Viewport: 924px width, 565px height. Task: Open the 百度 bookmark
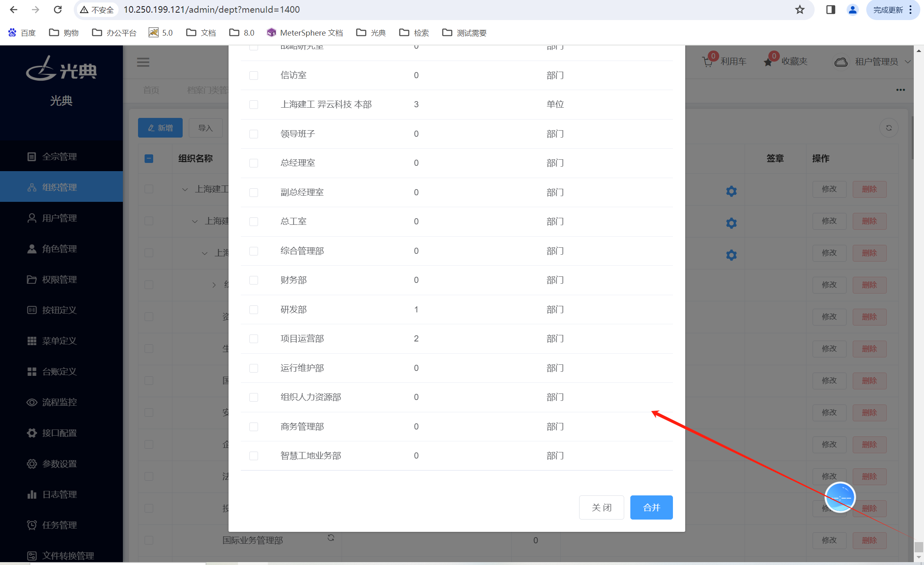(x=22, y=33)
